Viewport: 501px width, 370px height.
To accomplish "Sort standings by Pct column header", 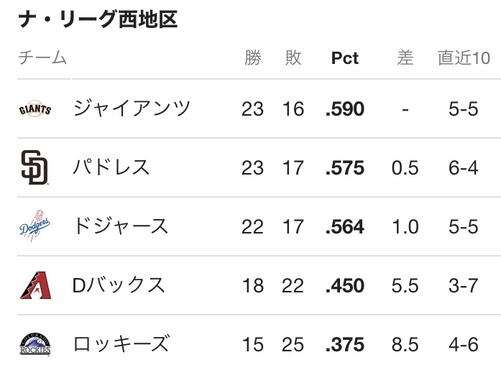I will [345, 58].
